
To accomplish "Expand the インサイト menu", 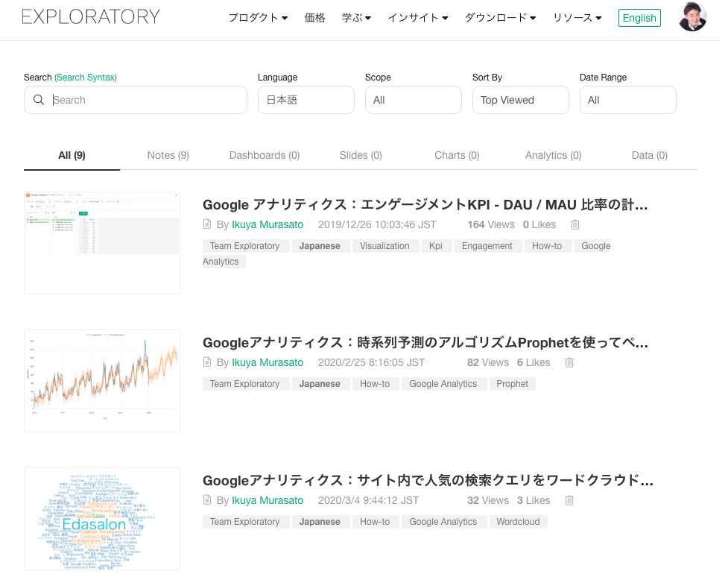I will (x=418, y=18).
